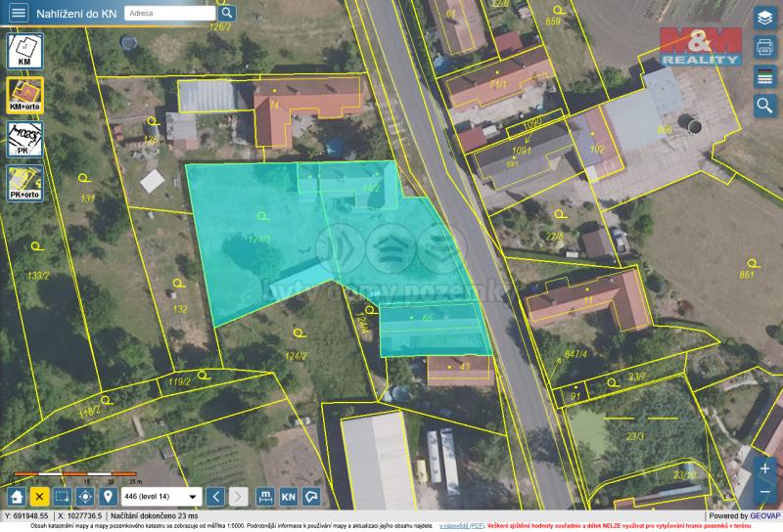Screen dimensions: 783x532
Task: Click the address search magnifier button
Action: (x=227, y=13)
